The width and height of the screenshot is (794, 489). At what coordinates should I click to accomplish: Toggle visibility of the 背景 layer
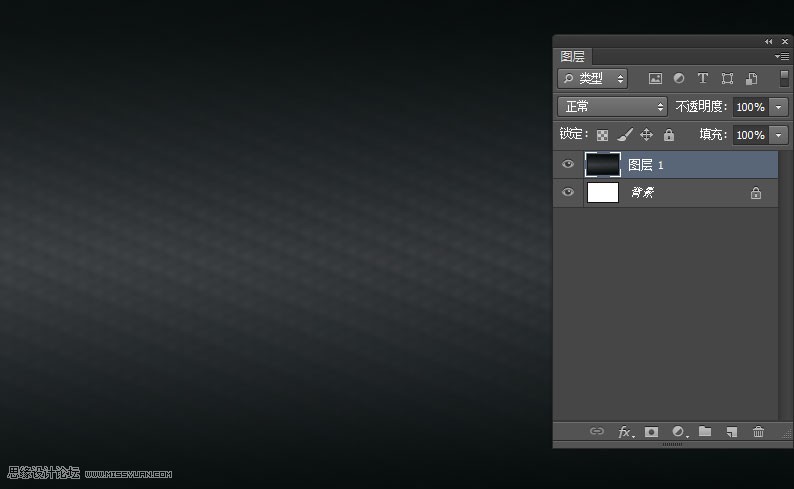click(x=568, y=193)
